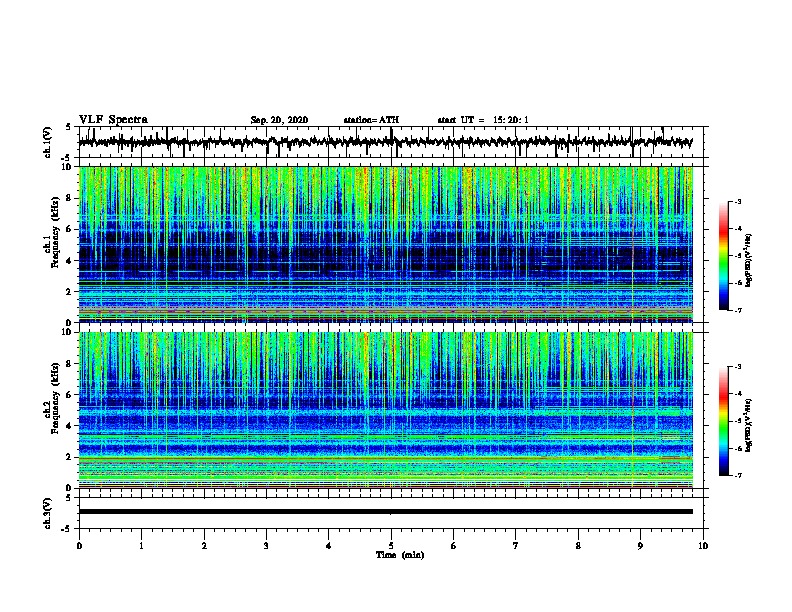
Task: Click the time axis tick label "10"
Action: pyautogui.click(x=703, y=546)
